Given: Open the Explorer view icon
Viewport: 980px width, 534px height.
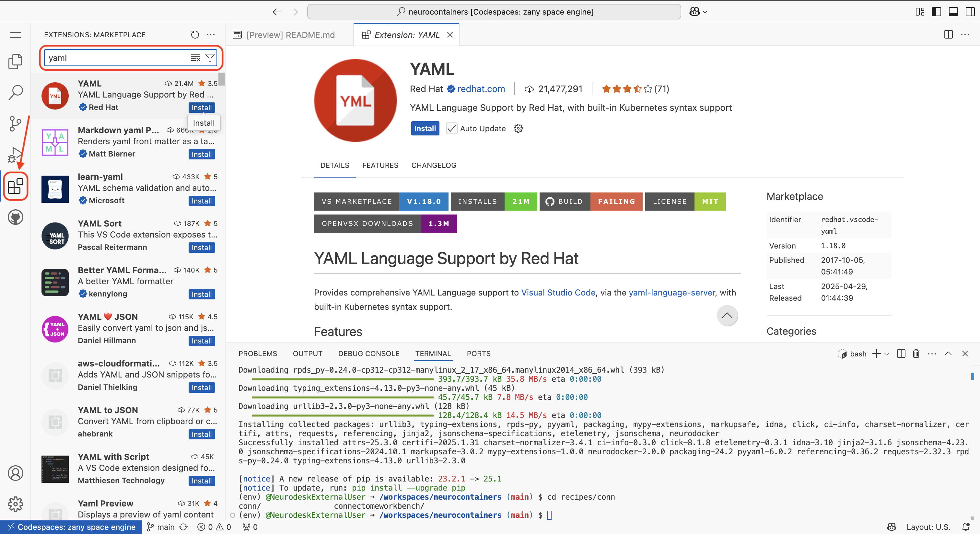Looking at the screenshot, I should point(15,61).
